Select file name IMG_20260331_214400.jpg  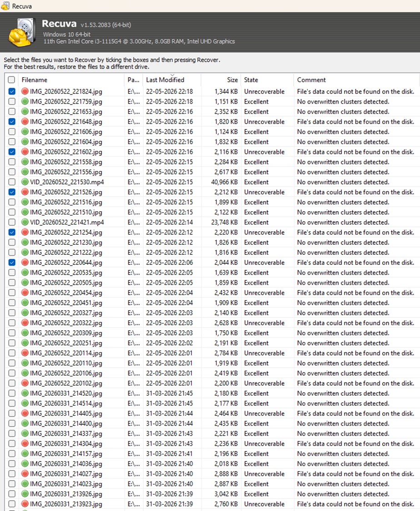tap(66, 424)
